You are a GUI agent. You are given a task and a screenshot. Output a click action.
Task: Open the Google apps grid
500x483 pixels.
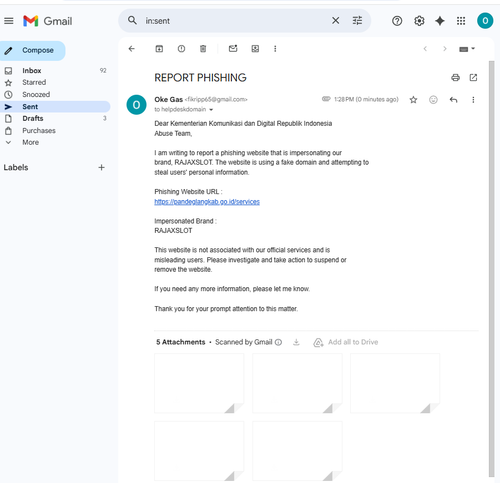461,21
